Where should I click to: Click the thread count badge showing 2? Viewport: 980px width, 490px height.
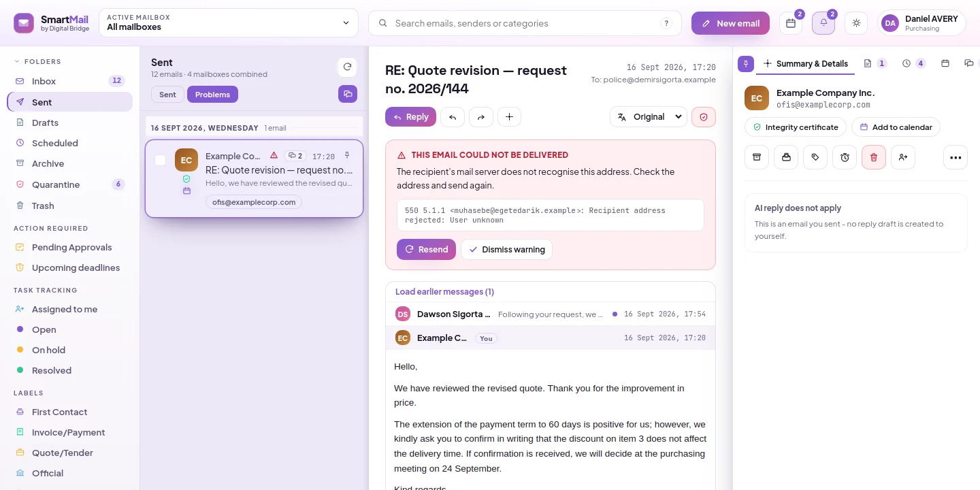coord(295,156)
